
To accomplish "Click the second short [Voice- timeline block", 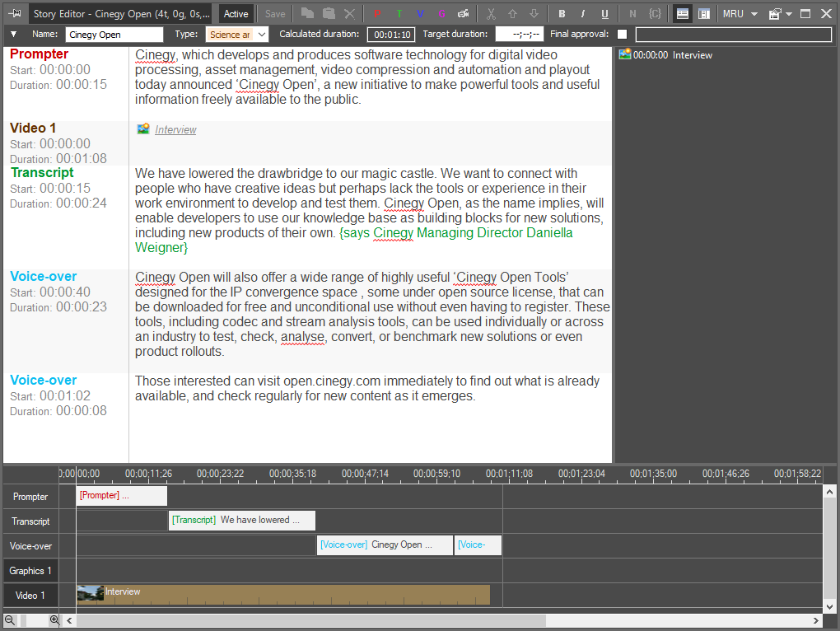I will coord(478,545).
